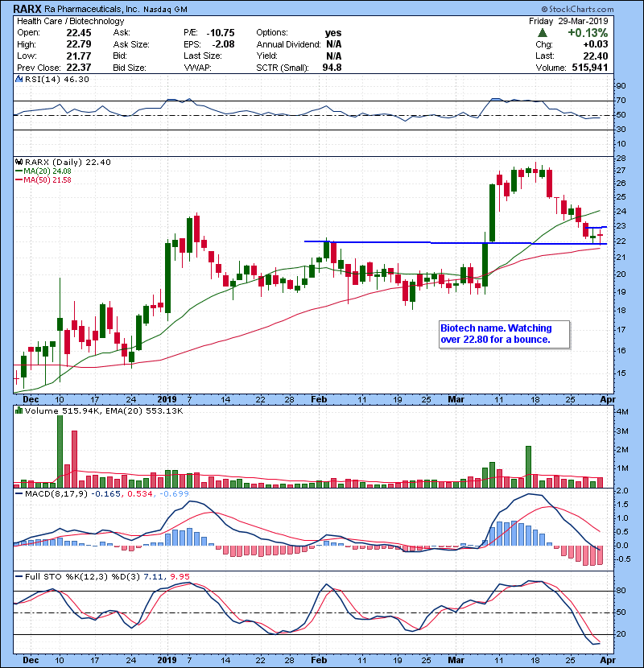Image resolution: width=644 pixels, height=668 pixels.
Task: Click the RARX (Daily) candlestick legend icon
Action: click(x=19, y=162)
